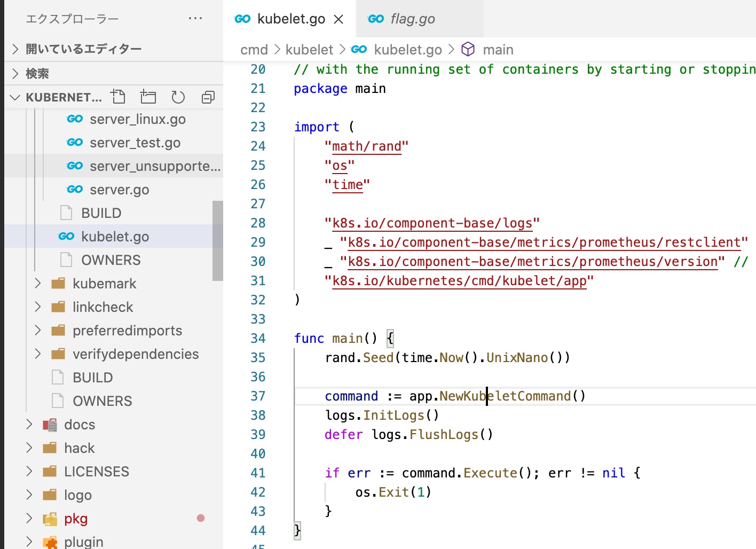Click the New File icon in Explorer

point(118,97)
